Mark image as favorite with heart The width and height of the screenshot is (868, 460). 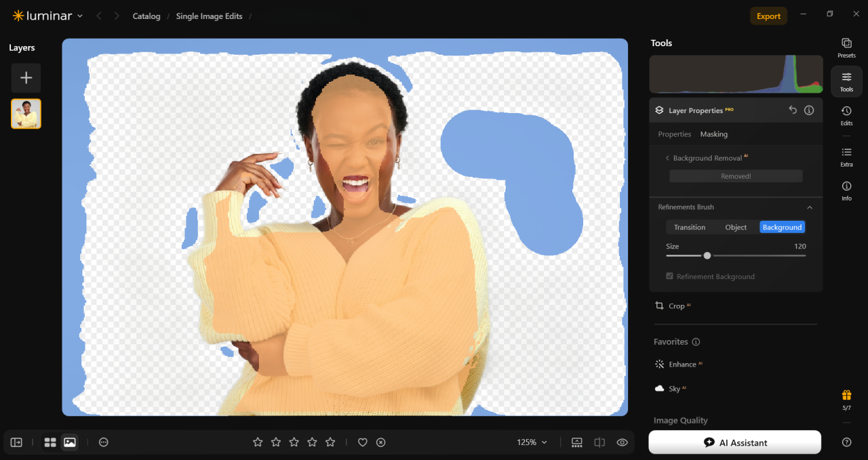pyautogui.click(x=363, y=442)
